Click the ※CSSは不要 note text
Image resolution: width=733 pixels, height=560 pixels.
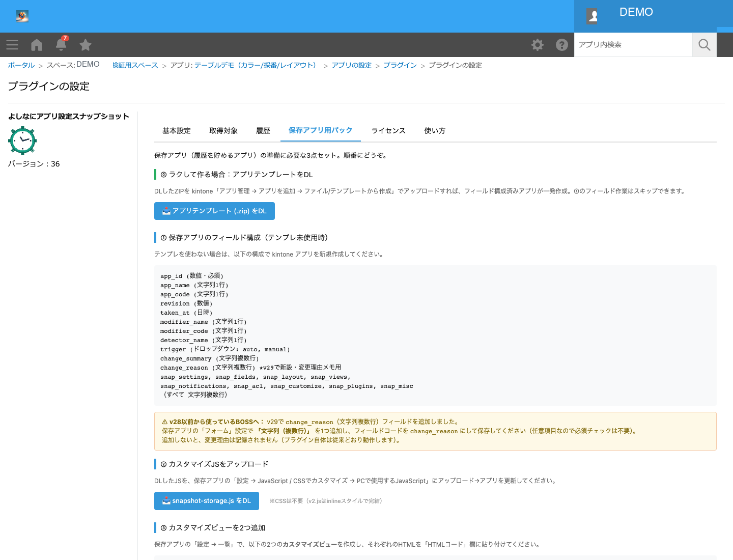326,501
